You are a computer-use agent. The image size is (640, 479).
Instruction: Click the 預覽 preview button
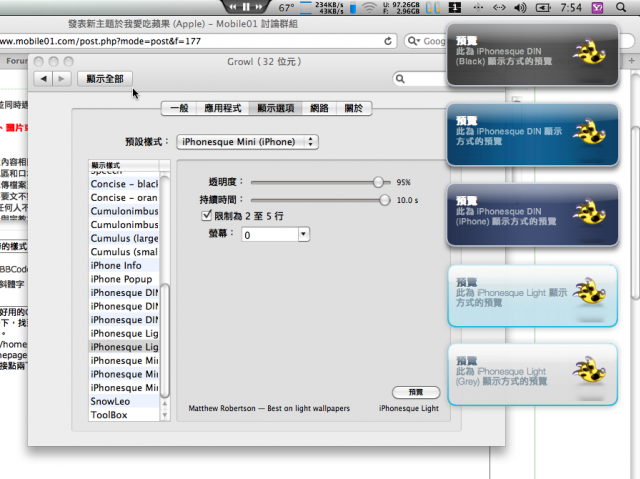416,392
